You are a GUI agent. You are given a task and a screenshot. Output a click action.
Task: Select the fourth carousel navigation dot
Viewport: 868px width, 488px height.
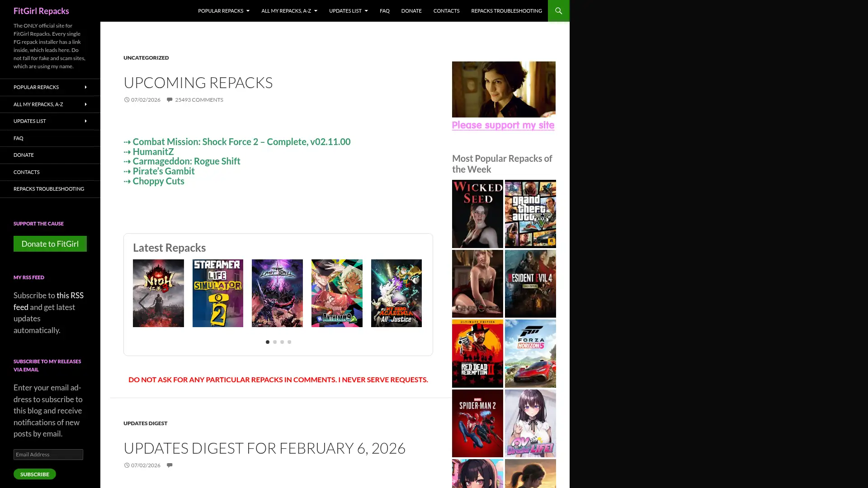click(289, 342)
